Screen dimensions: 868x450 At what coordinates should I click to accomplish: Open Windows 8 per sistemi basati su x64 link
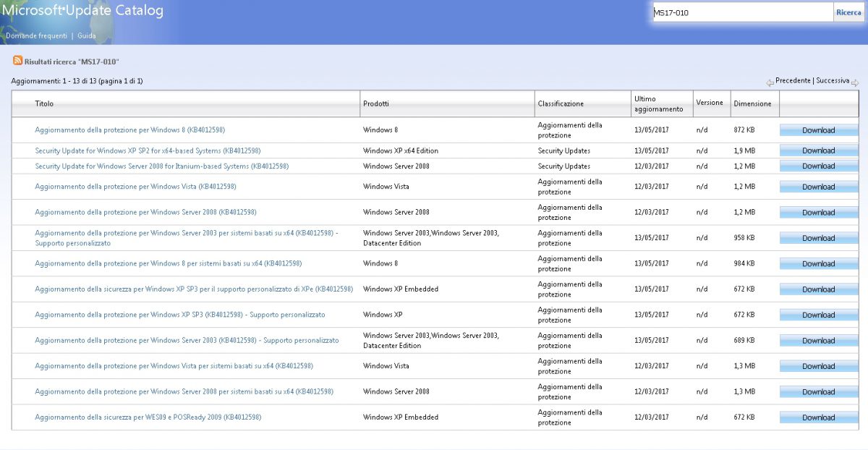click(169, 263)
